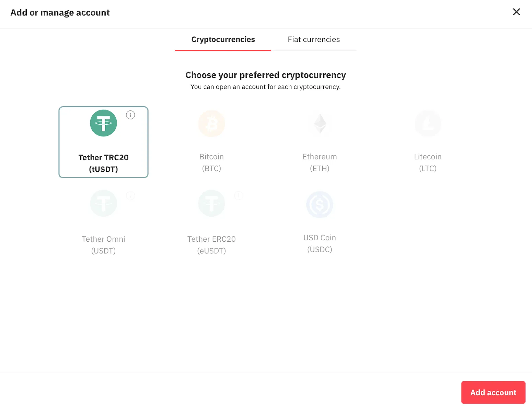This screenshot has width=532, height=410.
Task: Click the text about opening an account
Action: 266,87
